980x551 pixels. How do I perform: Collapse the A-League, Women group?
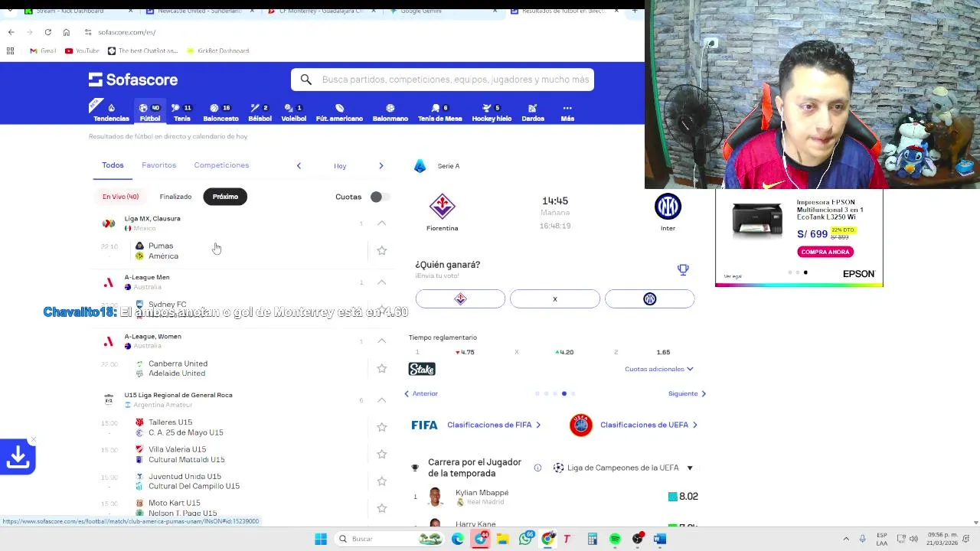tap(382, 341)
